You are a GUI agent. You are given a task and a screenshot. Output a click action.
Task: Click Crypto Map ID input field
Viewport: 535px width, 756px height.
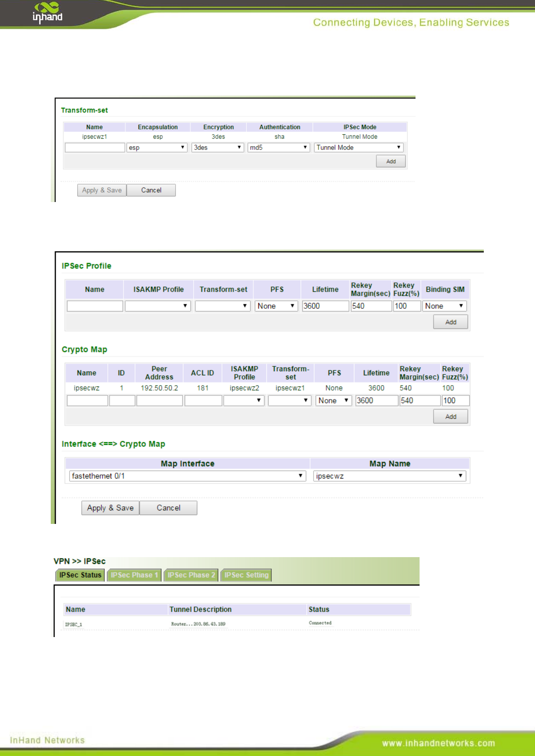122,400
